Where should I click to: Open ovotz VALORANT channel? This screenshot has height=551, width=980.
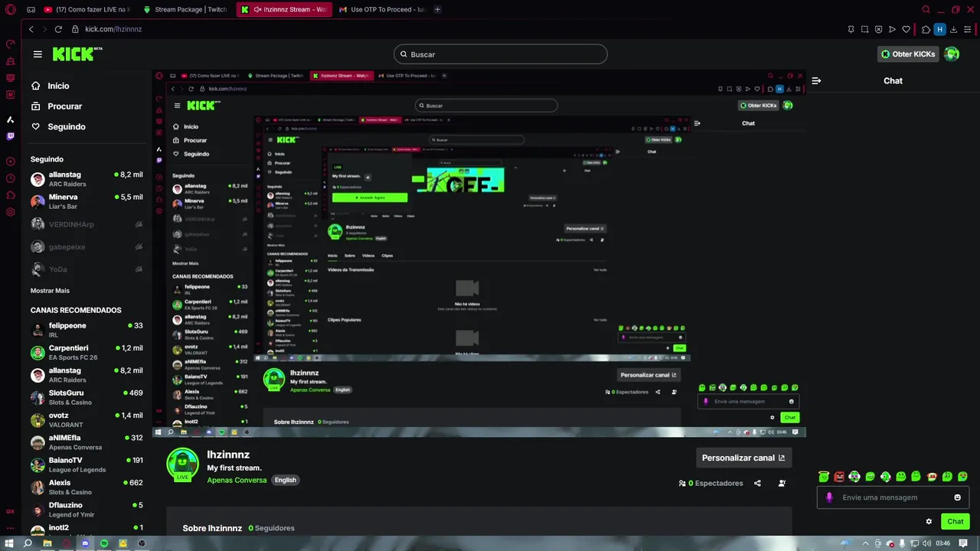[87, 419]
